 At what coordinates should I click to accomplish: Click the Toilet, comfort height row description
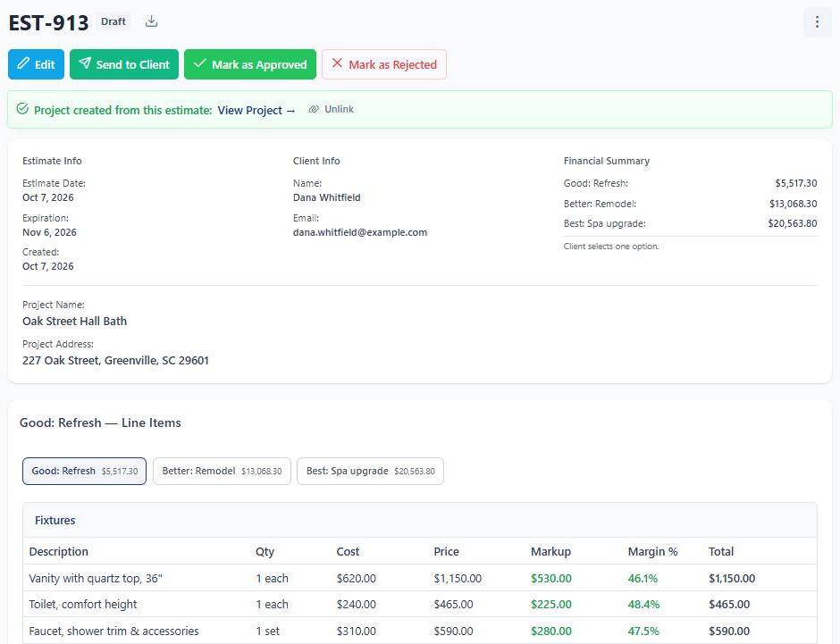click(83, 605)
